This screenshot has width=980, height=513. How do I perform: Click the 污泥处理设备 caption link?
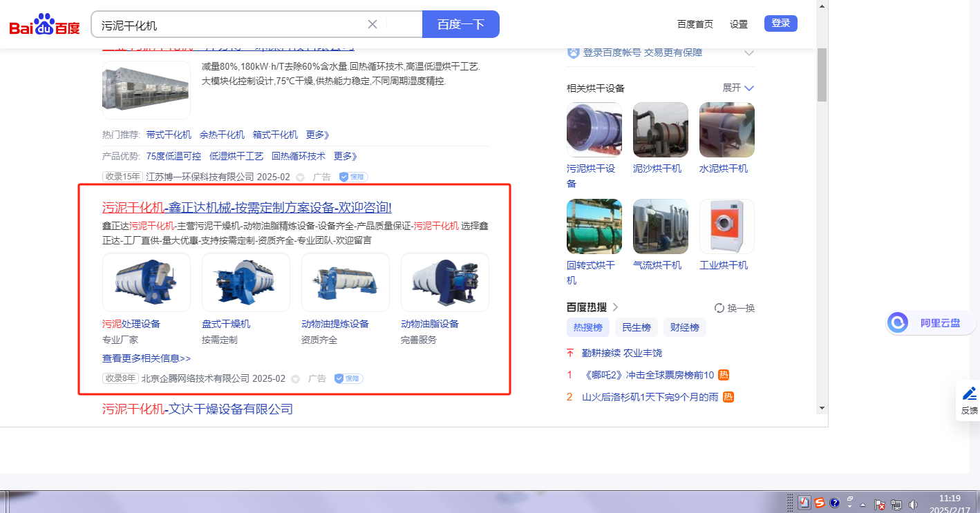click(x=131, y=324)
